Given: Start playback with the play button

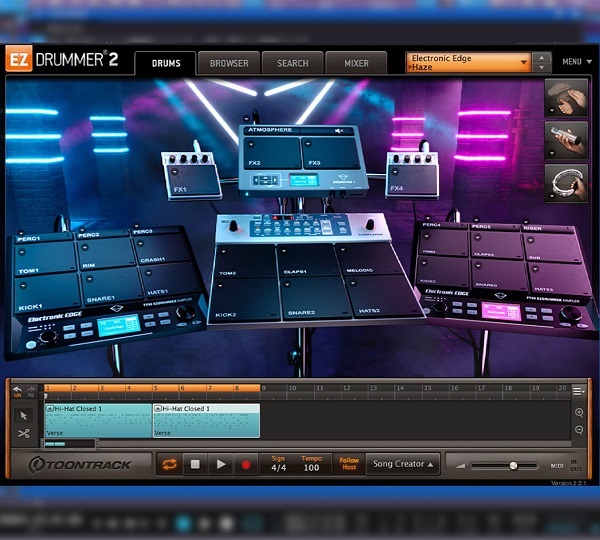Looking at the screenshot, I should pyautogui.click(x=221, y=465).
